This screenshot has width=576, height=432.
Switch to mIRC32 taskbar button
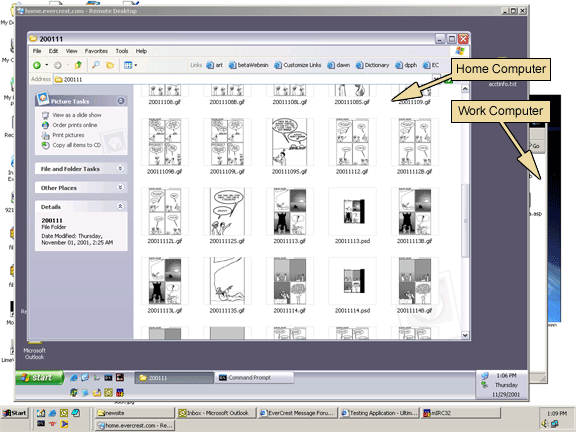pos(461,413)
